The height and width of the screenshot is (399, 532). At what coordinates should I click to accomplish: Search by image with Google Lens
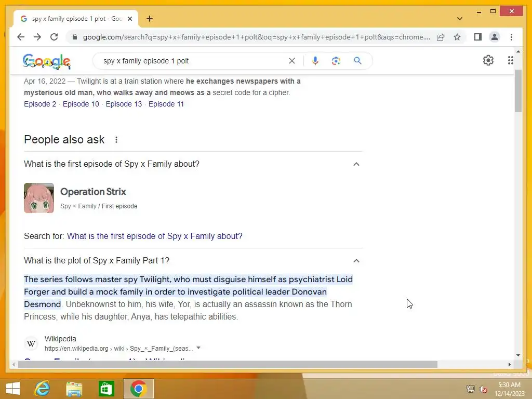pos(336,61)
